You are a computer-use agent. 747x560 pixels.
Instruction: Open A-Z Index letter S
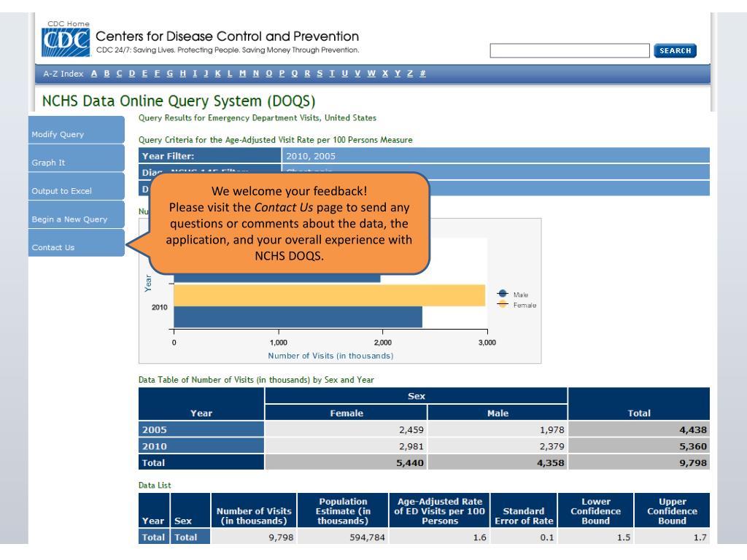point(320,74)
